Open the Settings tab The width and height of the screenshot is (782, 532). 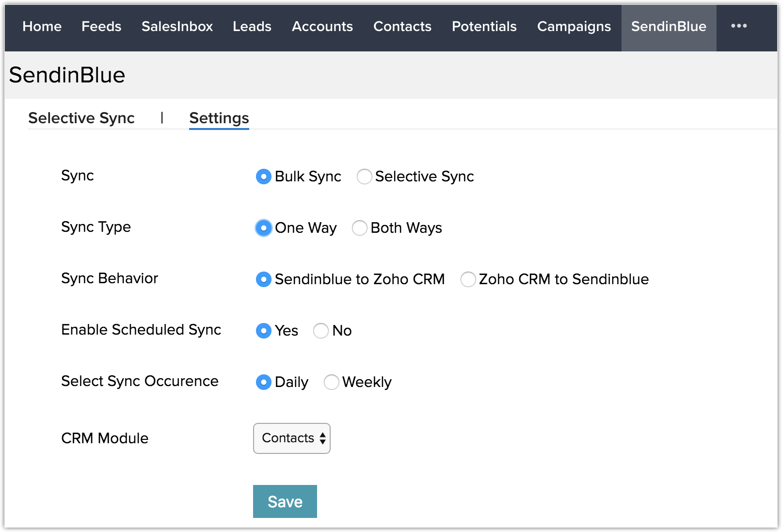(x=219, y=118)
